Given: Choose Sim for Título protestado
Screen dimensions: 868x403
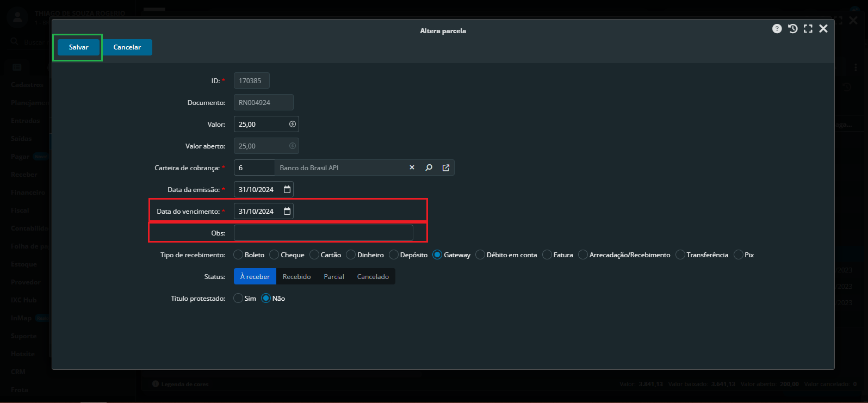Looking at the screenshot, I should click(x=238, y=298).
